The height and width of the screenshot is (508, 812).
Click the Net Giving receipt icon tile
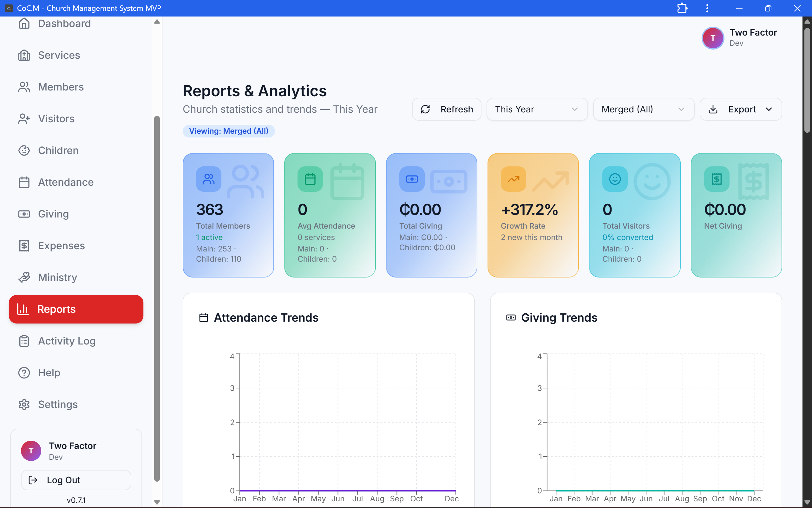717,179
